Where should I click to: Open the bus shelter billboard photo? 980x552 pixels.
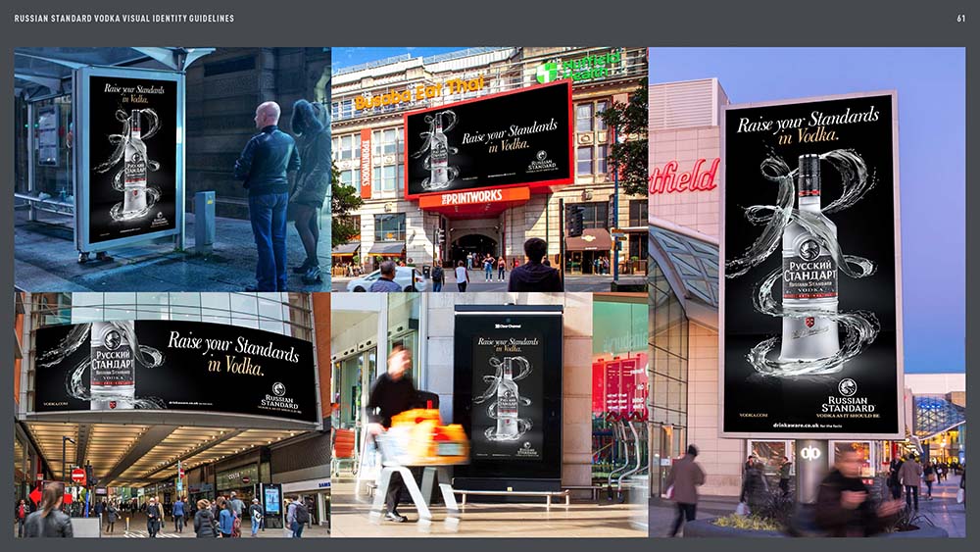click(172, 170)
